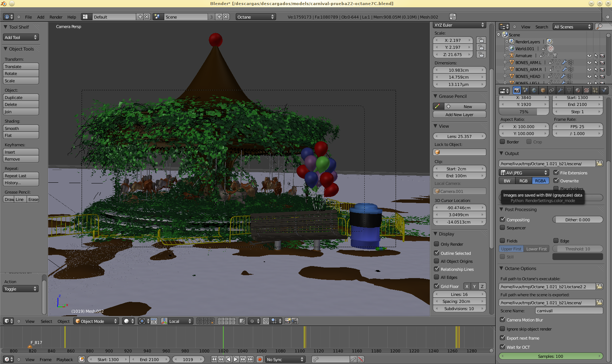Image resolution: width=612 pixels, height=364 pixels.
Task: Toggle Camera Motion Blur checkbox
Action: click(x=502, y=320)
